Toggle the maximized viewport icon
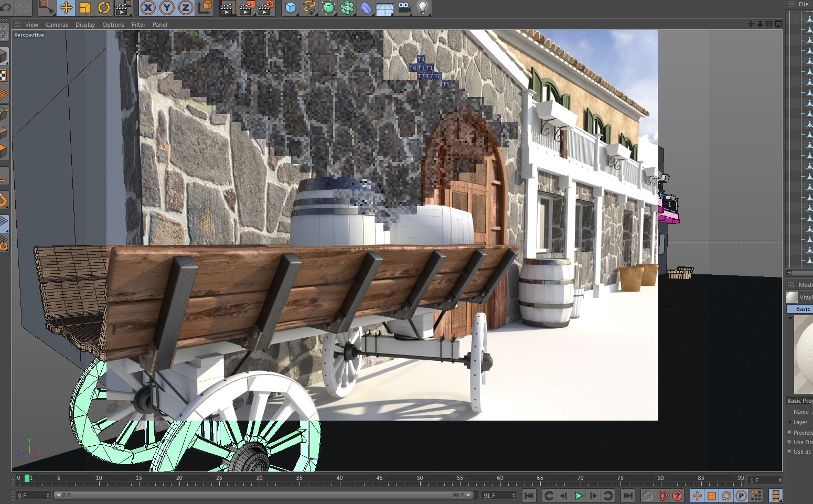The width and height of the screenshot is (813, 504). pyautogui.click(x=778, y=24)
